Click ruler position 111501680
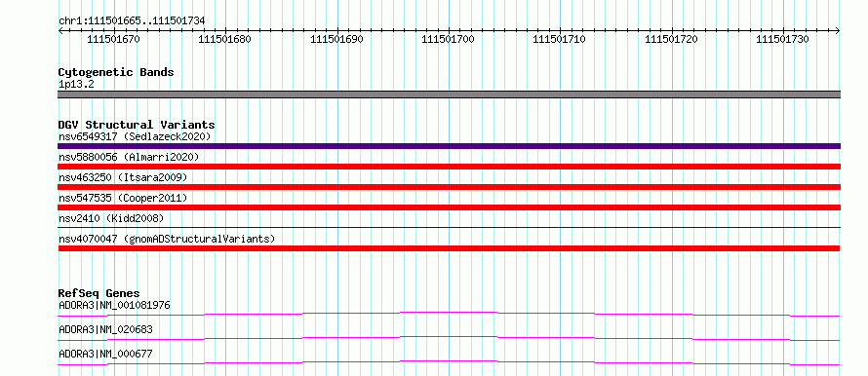 [x=224, y=39]
